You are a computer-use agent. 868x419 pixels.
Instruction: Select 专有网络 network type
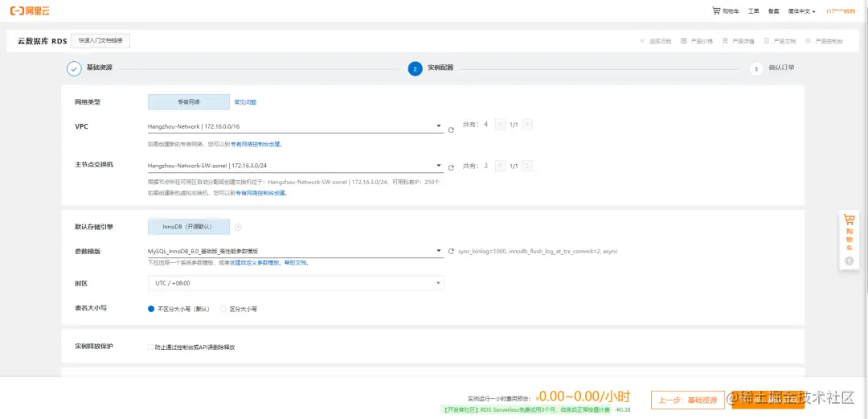(x=189, y=102)
